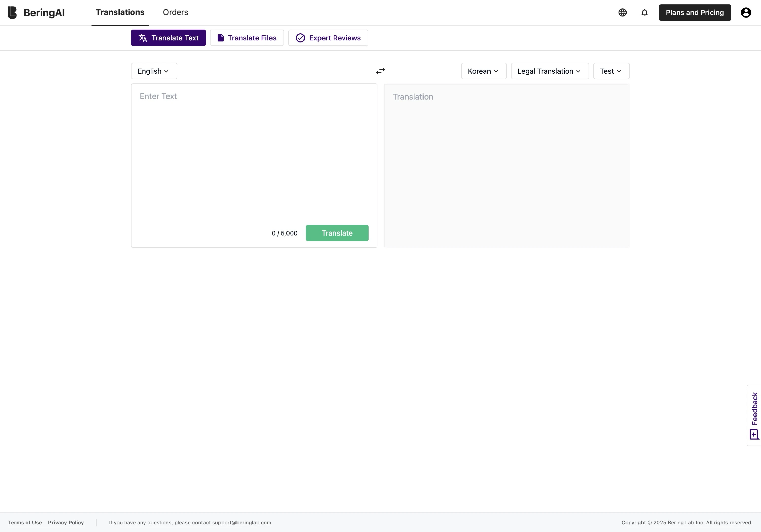
Task: Click the Feedback side tab
Action: (x=754, y=415)
